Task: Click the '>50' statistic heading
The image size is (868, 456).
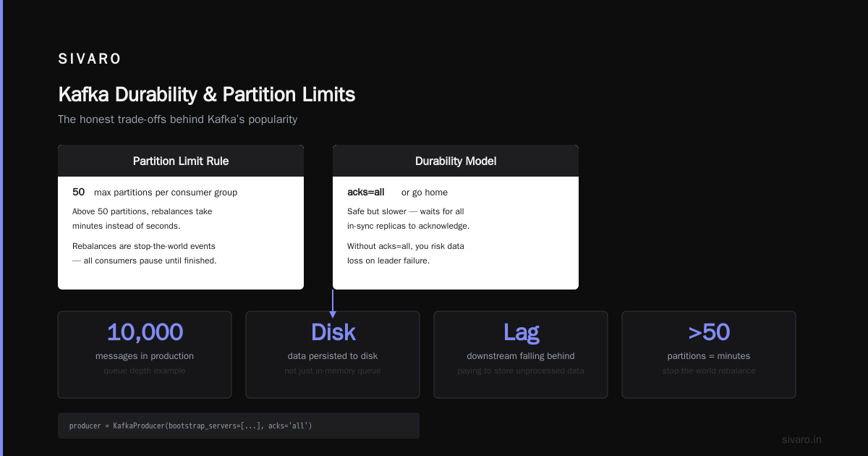Action: pos(709,332)
